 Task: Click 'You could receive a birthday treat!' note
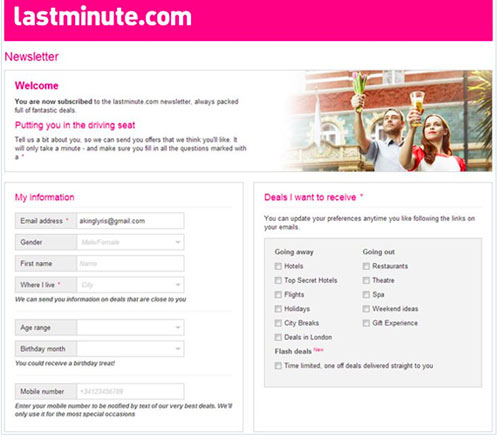point(65,363)
